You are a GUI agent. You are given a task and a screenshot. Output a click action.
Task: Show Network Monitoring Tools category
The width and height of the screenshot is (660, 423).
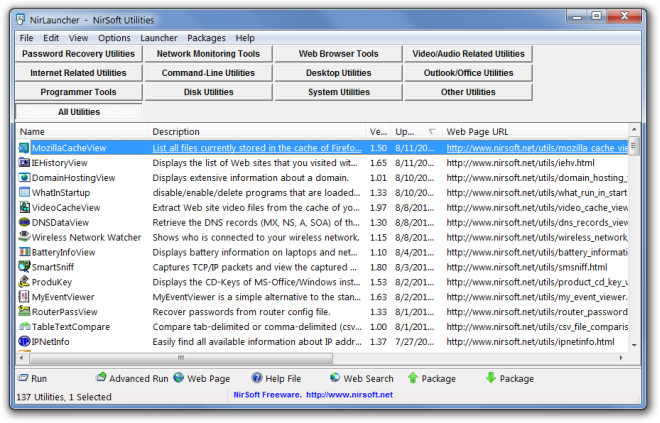[208, 54]
